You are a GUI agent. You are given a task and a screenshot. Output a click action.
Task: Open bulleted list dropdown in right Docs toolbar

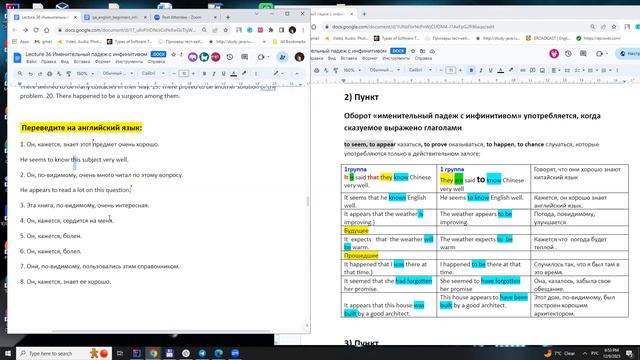(592, 70)
